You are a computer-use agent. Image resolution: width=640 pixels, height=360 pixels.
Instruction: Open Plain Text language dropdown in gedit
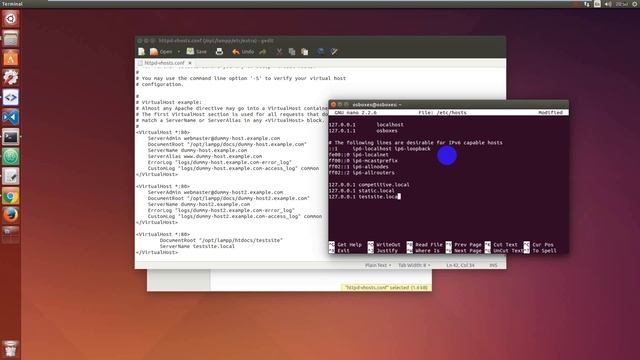tap(378, 265)
